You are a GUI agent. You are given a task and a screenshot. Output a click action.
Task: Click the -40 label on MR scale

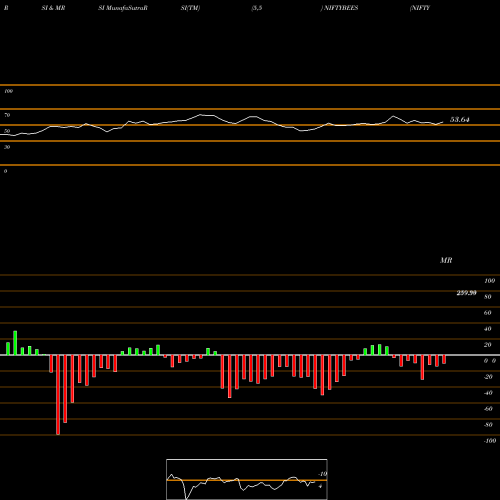point(488,393)
